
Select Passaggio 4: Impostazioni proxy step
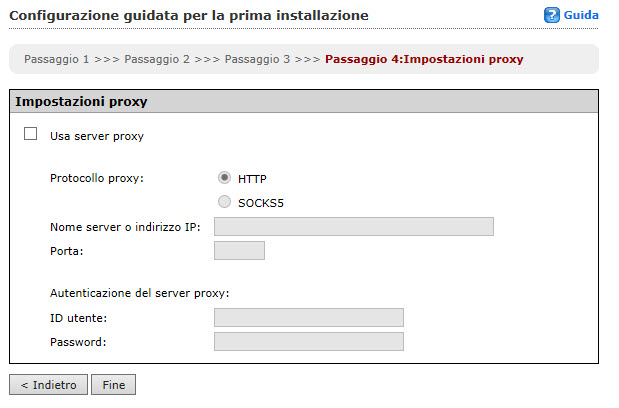(424, 59)
